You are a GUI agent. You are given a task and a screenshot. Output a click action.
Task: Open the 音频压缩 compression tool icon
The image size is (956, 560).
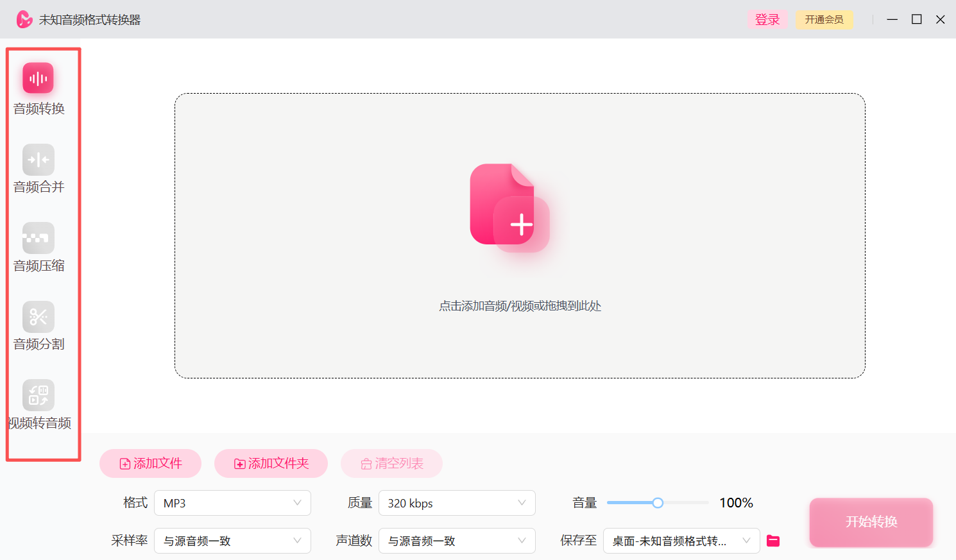pos(38,238)
